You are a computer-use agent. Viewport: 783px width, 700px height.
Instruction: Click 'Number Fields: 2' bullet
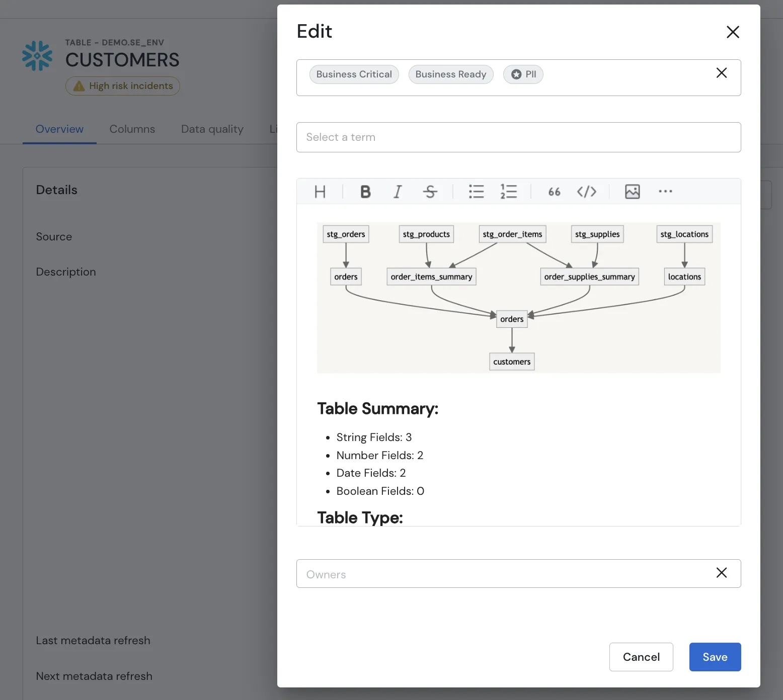(x=380, y=456)
